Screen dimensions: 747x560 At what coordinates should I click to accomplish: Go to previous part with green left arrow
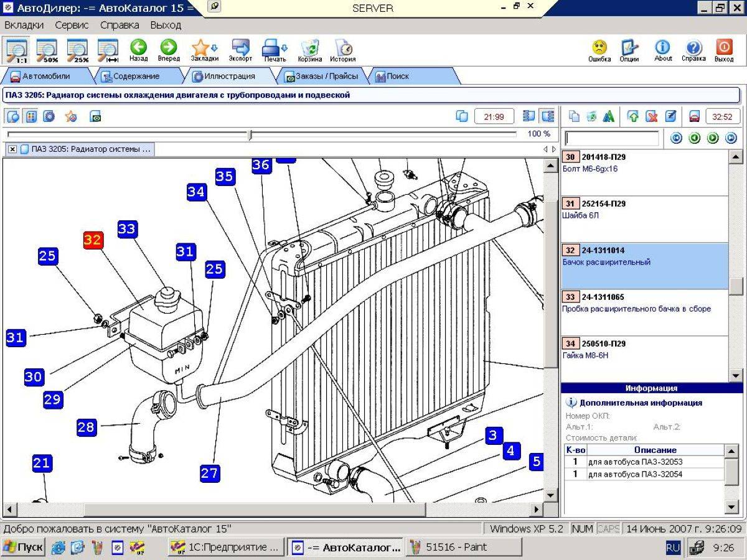(x=695, y=138)
